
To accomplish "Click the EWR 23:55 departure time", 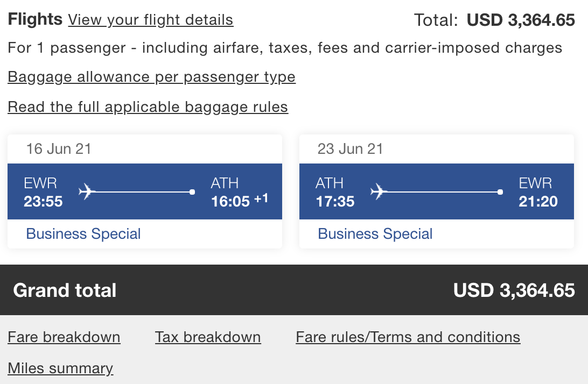I will coord(43,202).
